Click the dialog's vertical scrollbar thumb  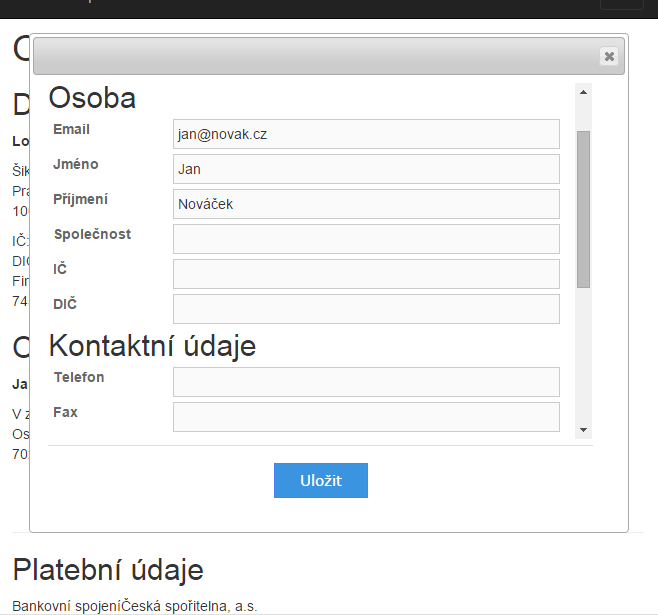pos(583,209)
